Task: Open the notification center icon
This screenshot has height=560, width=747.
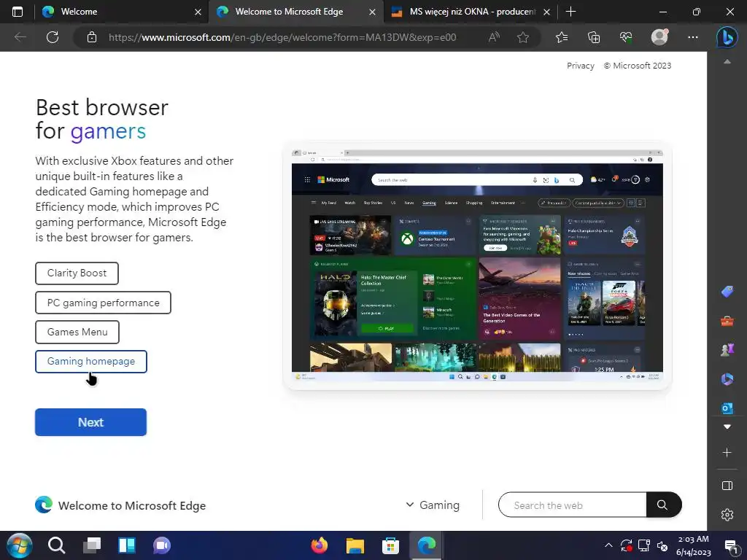Action: pos(731,545)
